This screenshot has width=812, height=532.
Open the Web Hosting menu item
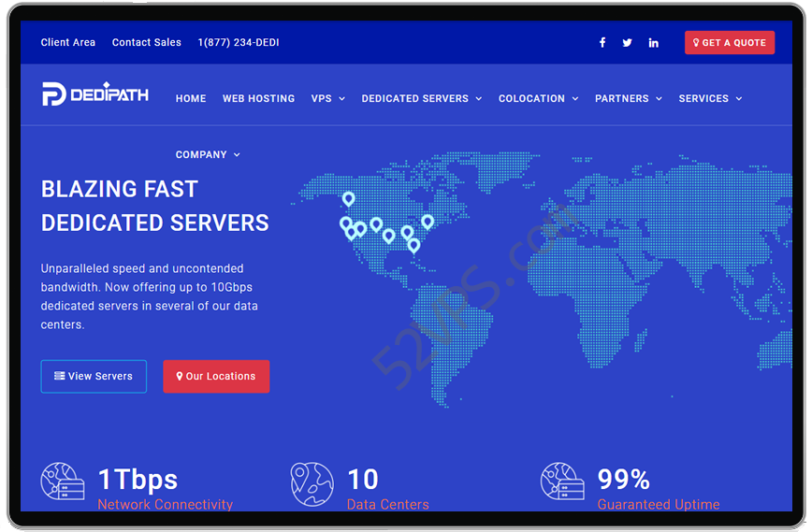point(258,98)
